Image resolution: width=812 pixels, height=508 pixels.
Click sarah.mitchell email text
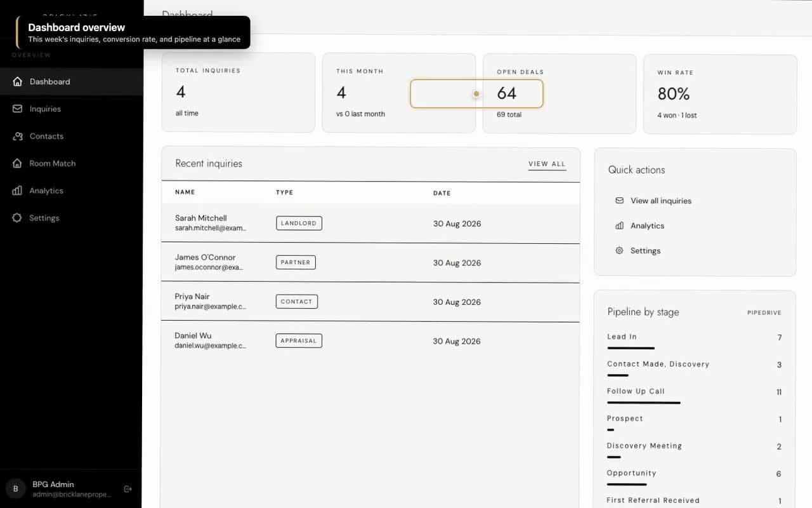coord(211,228)
